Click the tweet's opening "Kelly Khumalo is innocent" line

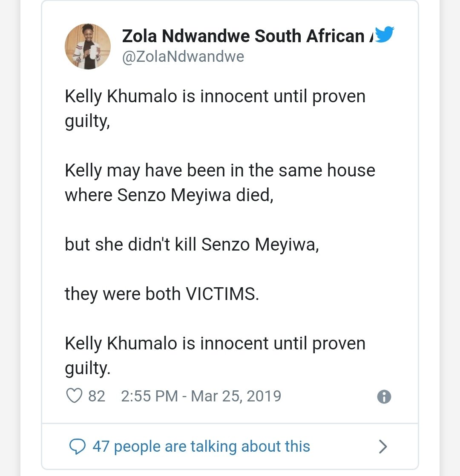215,96
